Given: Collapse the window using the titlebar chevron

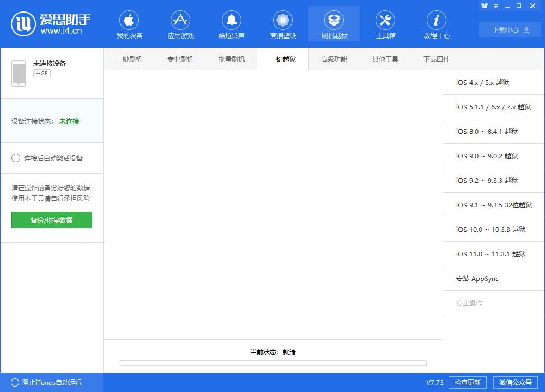Looking at the screenshot, I should pos(495,5).
